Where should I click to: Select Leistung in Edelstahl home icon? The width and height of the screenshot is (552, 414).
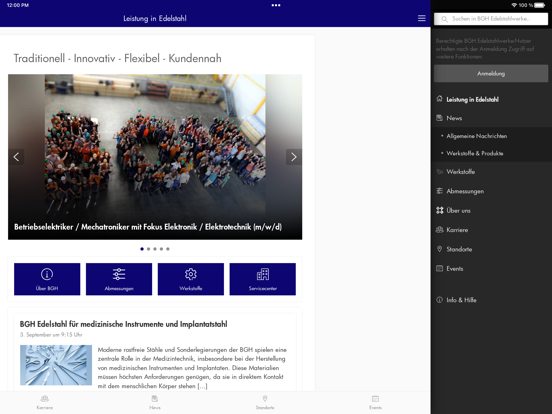(x=439, y=99)
